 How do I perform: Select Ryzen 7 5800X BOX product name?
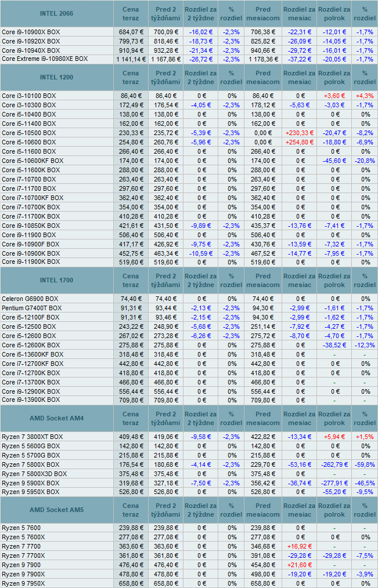click(x=30, y=464)
